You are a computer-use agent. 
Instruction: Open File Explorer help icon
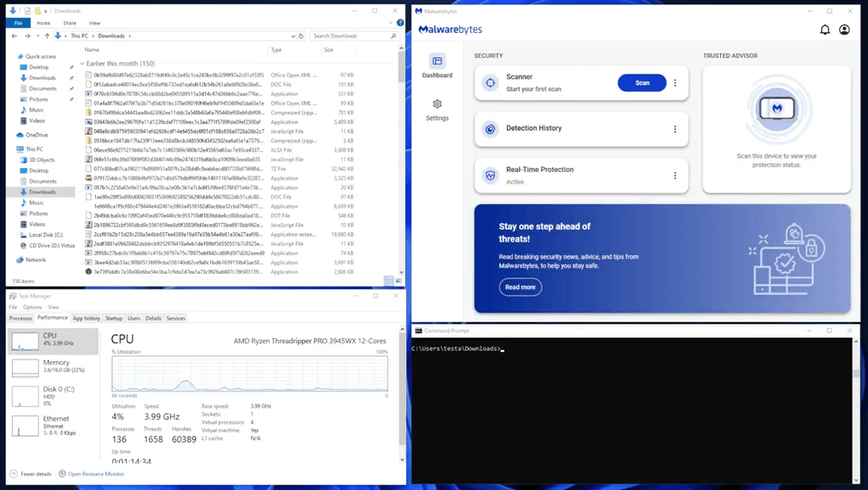pyautogui.click(x=400, y=23)
